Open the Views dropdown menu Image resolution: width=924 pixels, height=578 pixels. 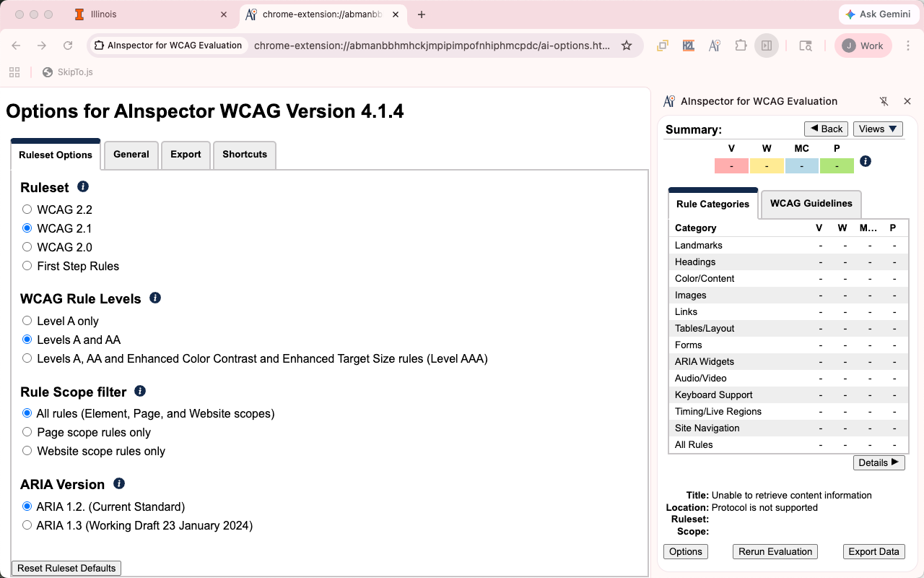pyautogui.click(x=878, y=129)
